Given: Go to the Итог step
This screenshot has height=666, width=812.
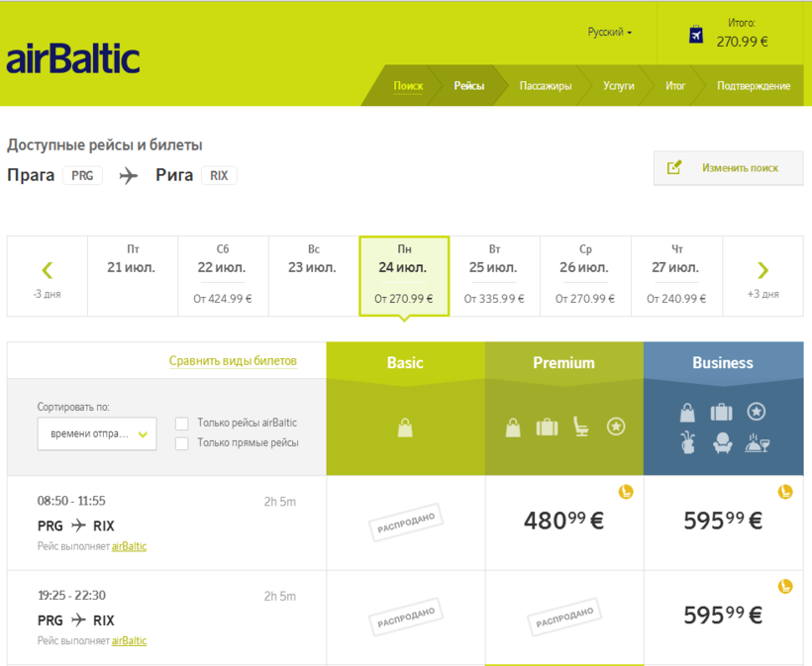Looking at the screenshot, I should point(675,86).
